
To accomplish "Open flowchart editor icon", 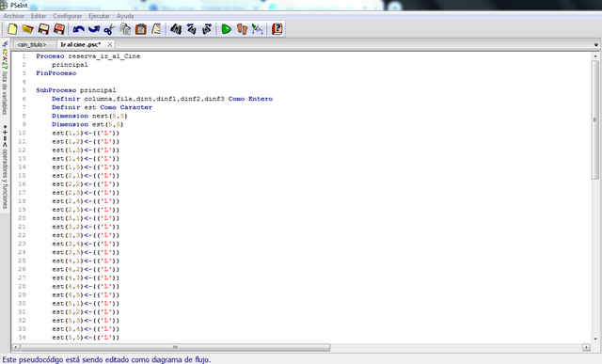I will click(257, 29).
